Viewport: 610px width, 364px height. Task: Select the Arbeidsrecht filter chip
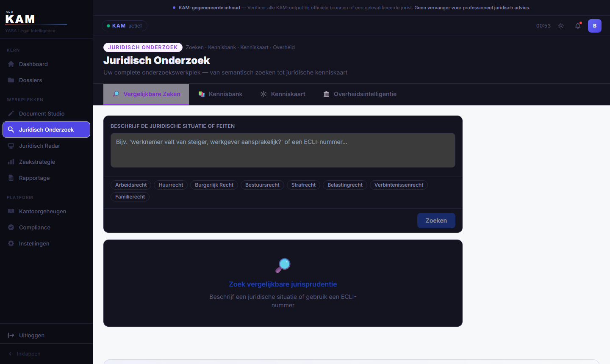pyautogui.click(x=131, y=185)
